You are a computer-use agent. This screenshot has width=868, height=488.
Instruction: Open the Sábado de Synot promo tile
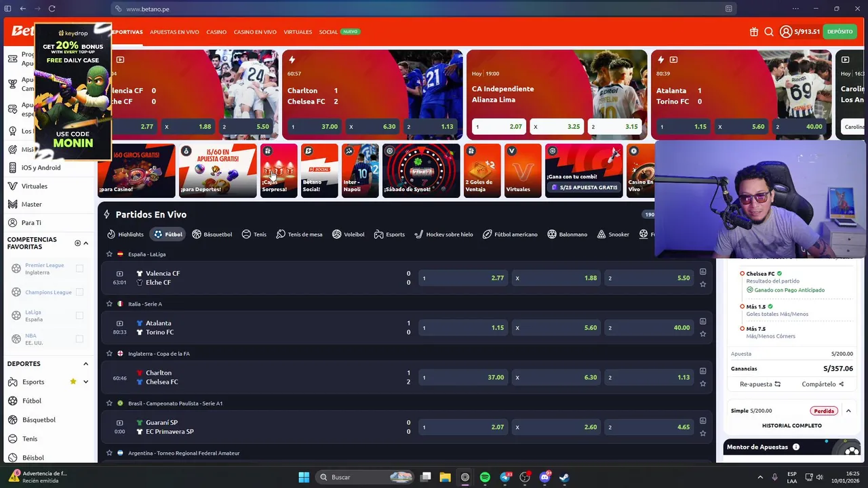coord(421,171)
